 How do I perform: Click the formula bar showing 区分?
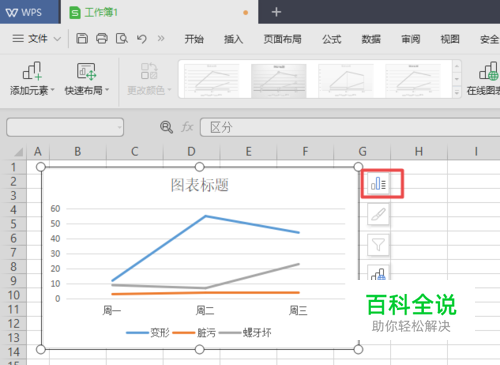point(350,127)
